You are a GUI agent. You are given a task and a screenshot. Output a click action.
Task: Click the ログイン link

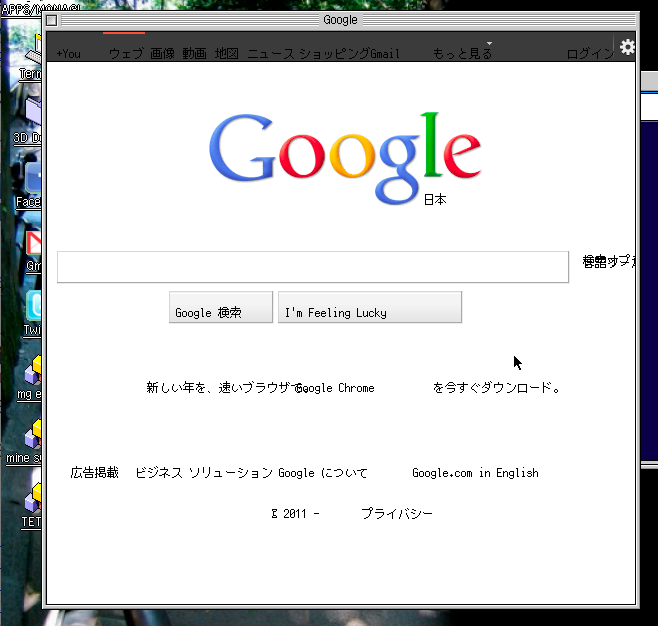[x=590, y=54]
